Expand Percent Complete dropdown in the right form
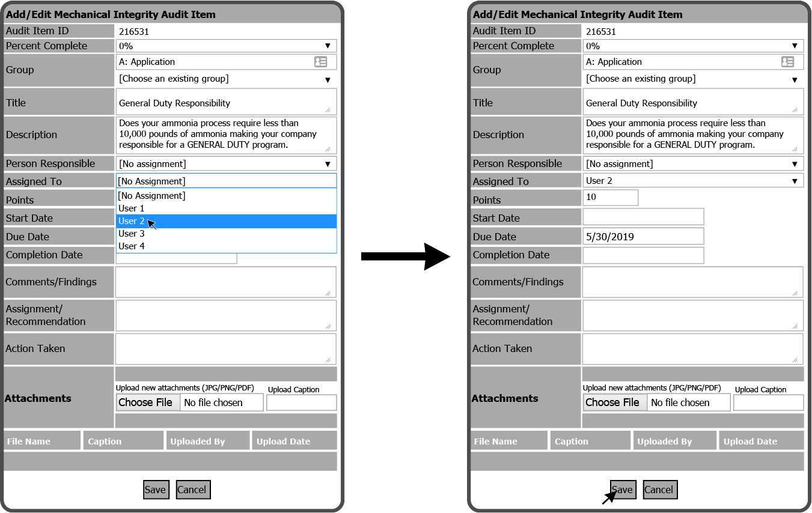 (x=692, y=46)
